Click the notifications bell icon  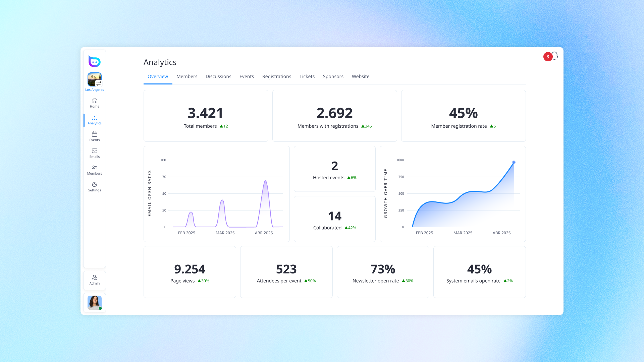point(554,56)
